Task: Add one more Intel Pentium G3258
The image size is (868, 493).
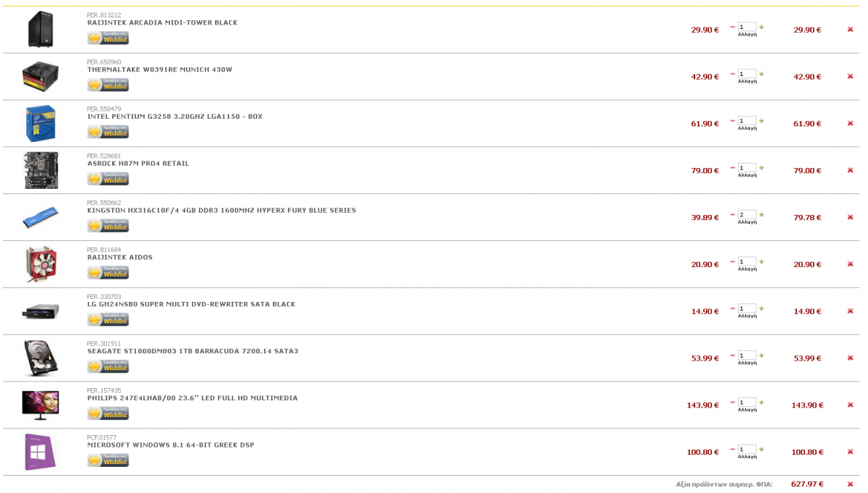Action: click(762, 121)
